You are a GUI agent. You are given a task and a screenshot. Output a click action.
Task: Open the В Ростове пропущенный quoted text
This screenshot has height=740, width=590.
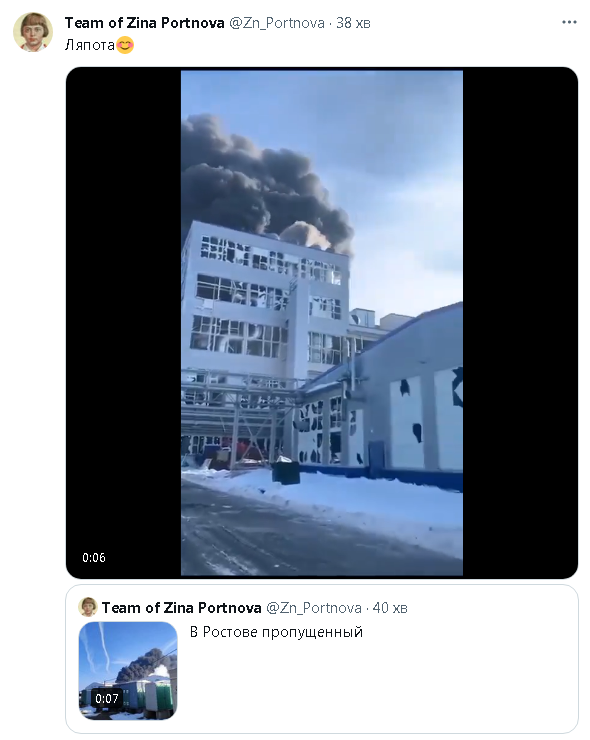[276, 631]
